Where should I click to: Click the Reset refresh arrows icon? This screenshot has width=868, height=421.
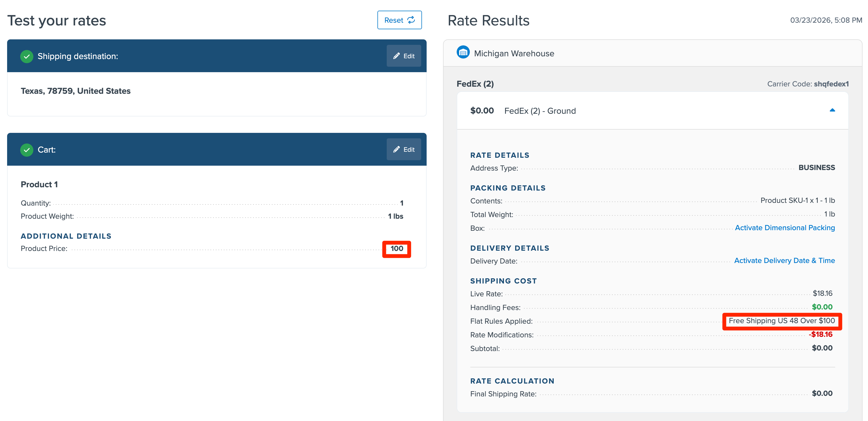click(x=411, y=20)
